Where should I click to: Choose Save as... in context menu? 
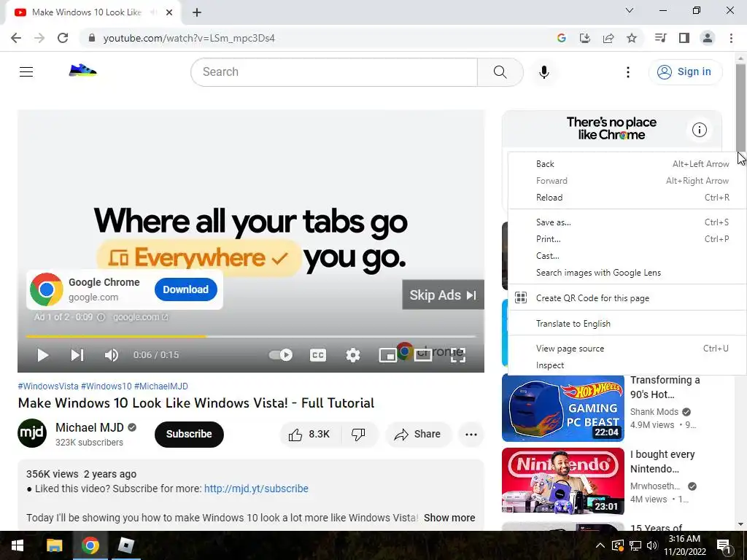[627, 222]
